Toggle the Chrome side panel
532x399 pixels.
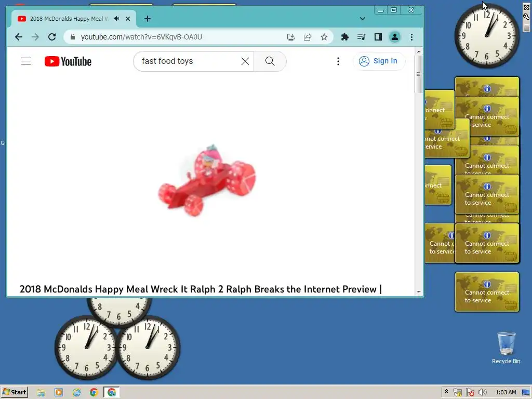(x=378, y=37)
